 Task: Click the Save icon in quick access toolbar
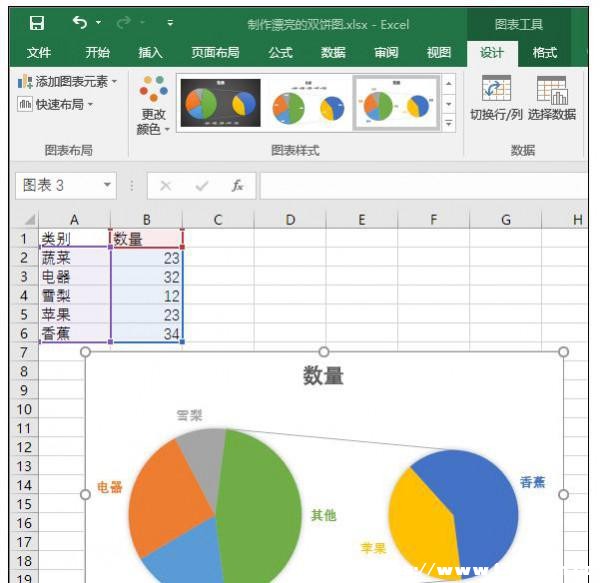pyautogui.click(x=37, y=23)
